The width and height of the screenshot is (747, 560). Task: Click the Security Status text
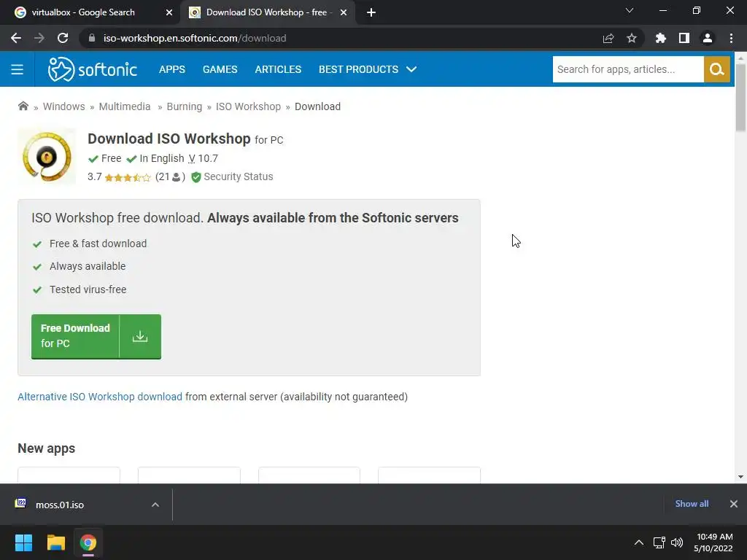tap(239, 176)
